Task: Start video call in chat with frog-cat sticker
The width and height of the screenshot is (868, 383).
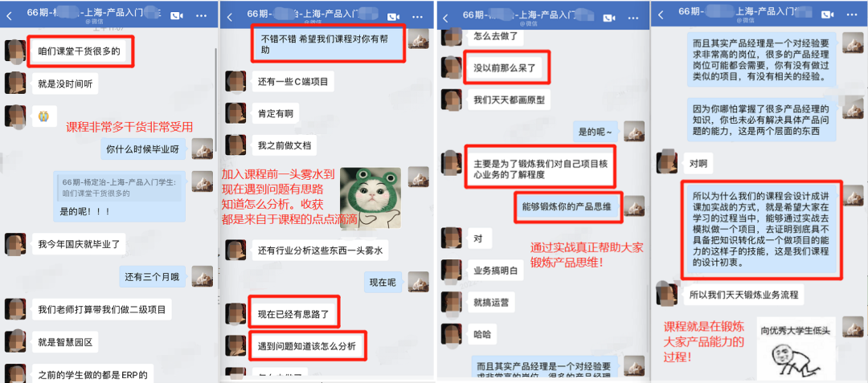Action: tap(394, 17)
